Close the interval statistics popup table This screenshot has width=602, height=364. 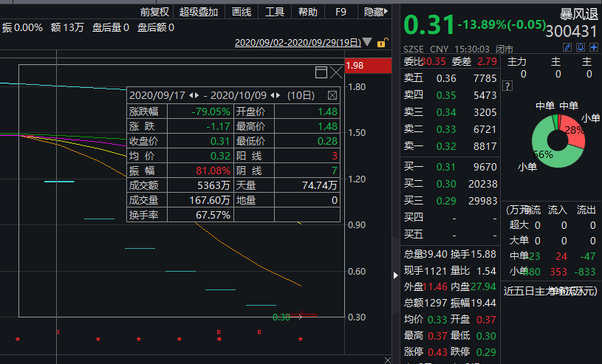point(332,95)
